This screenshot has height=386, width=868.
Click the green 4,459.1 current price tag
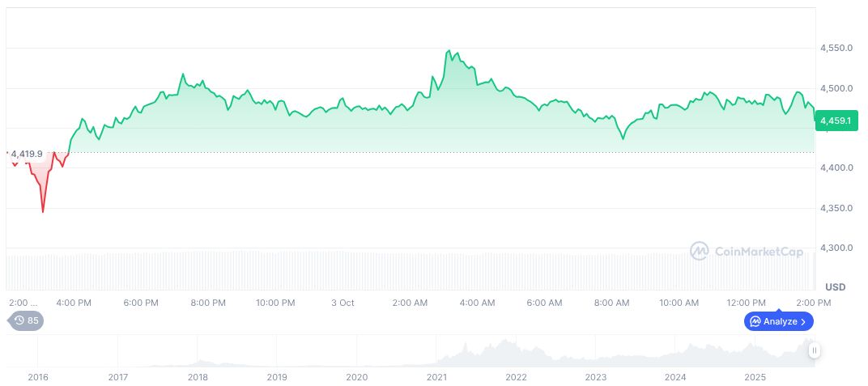(x=835, y=121)
